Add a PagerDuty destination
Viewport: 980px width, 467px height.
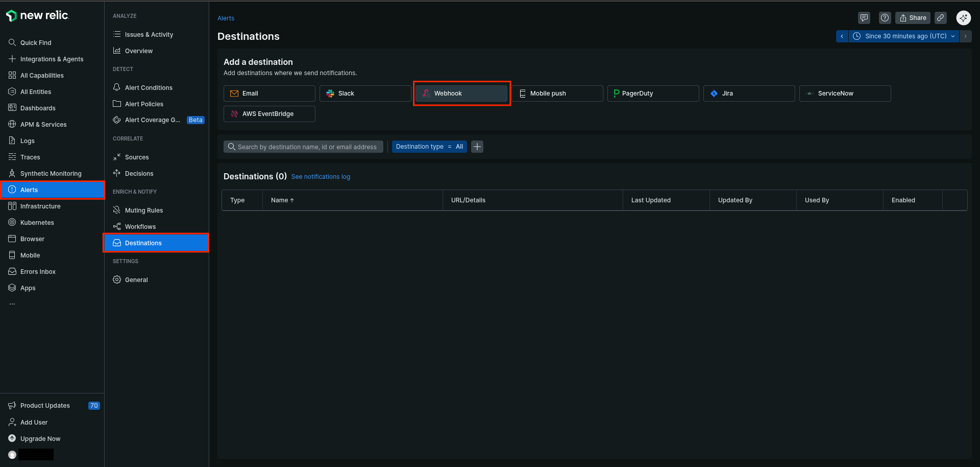click(652, 94)
